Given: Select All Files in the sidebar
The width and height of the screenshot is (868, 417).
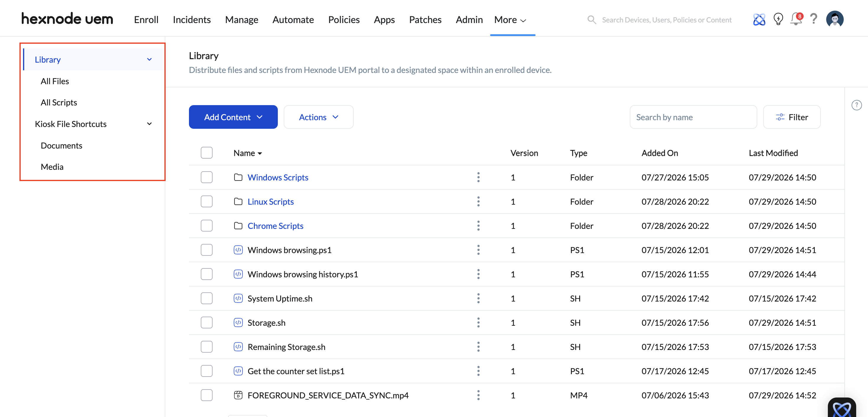Looking at the screenshot, I should point(55,81).
